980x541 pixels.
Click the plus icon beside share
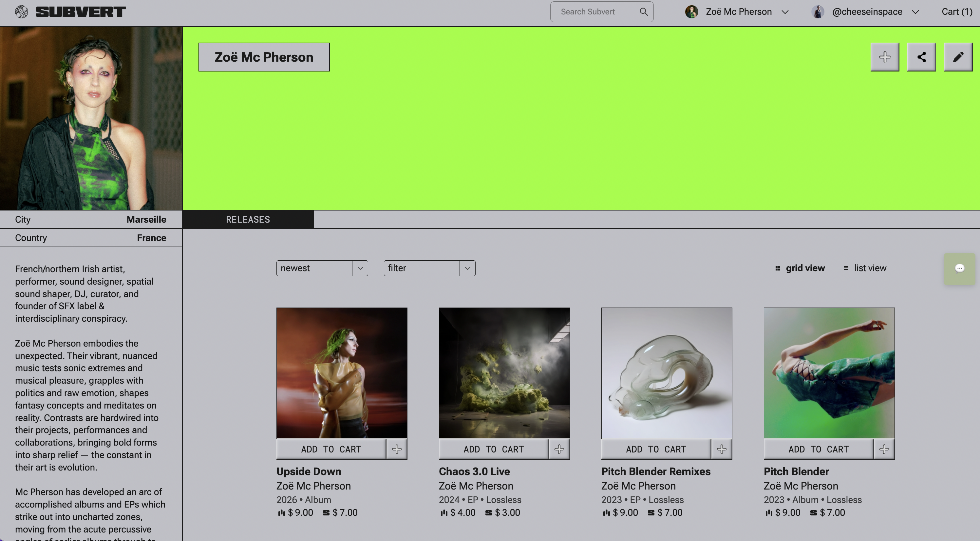884,57
